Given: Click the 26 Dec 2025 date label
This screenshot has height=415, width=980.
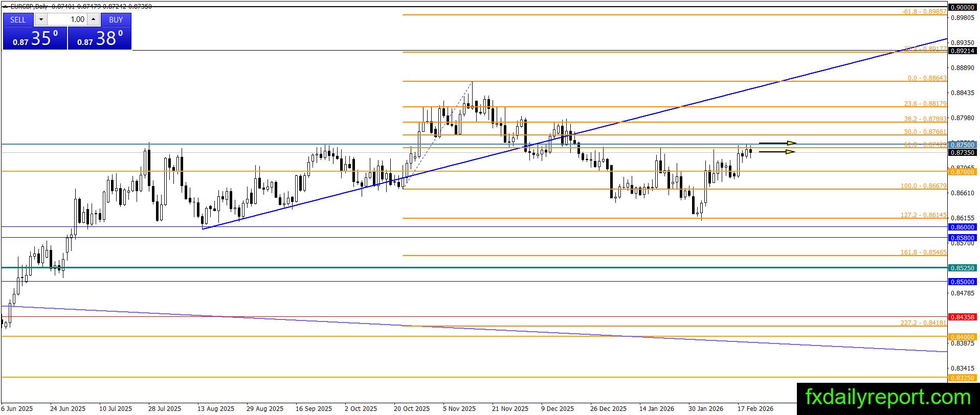Looking at the screenshot, I should point(608,409).
